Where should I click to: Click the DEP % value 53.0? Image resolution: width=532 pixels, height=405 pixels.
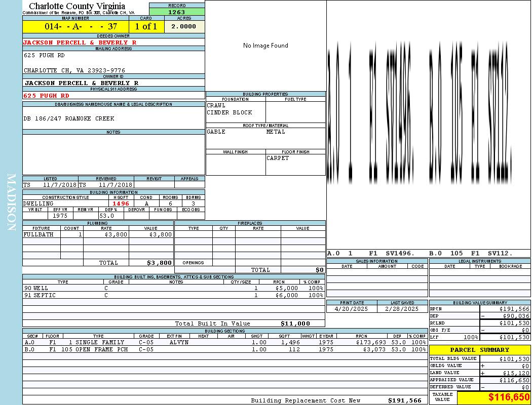pos(106,216)
